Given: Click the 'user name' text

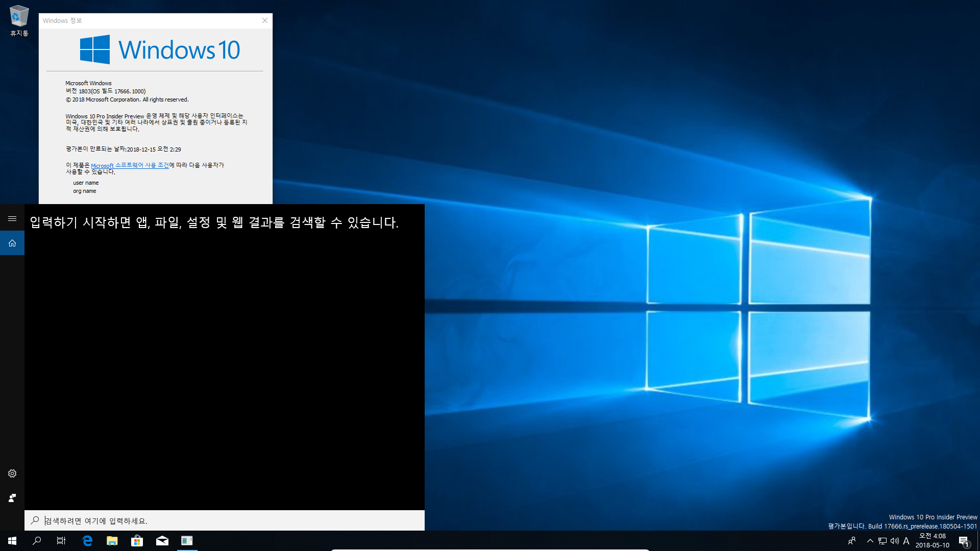Looking at the screenshot, I should (x=86, y=183).
